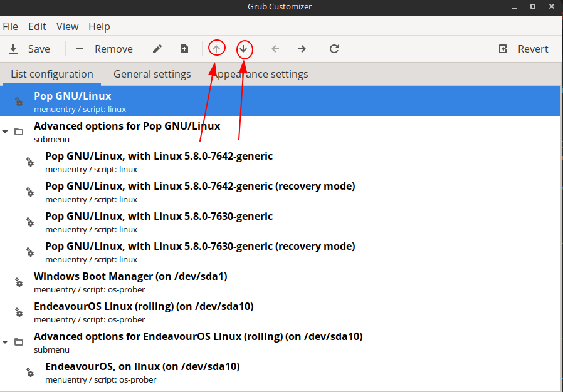Switch to List configuration tab
Screen dimensions: 563x392
point(51,75)
